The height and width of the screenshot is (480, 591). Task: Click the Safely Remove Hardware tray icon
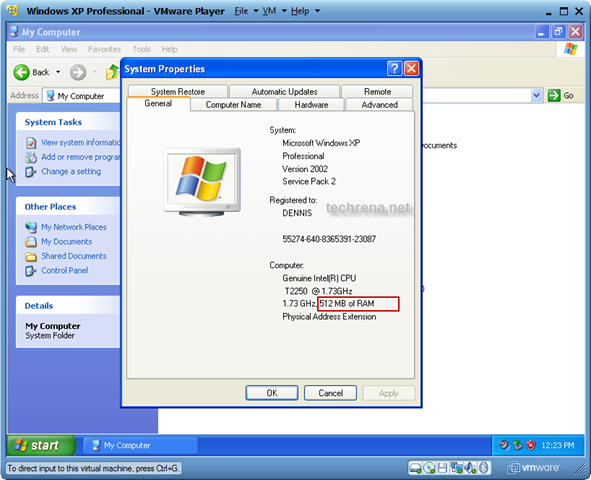518,445
